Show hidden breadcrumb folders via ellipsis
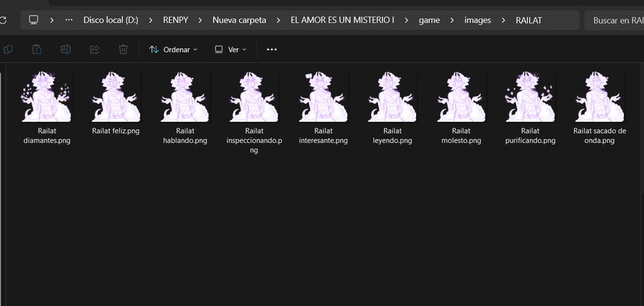The height and width of the screenshot is (306, 644). point(69,20)
